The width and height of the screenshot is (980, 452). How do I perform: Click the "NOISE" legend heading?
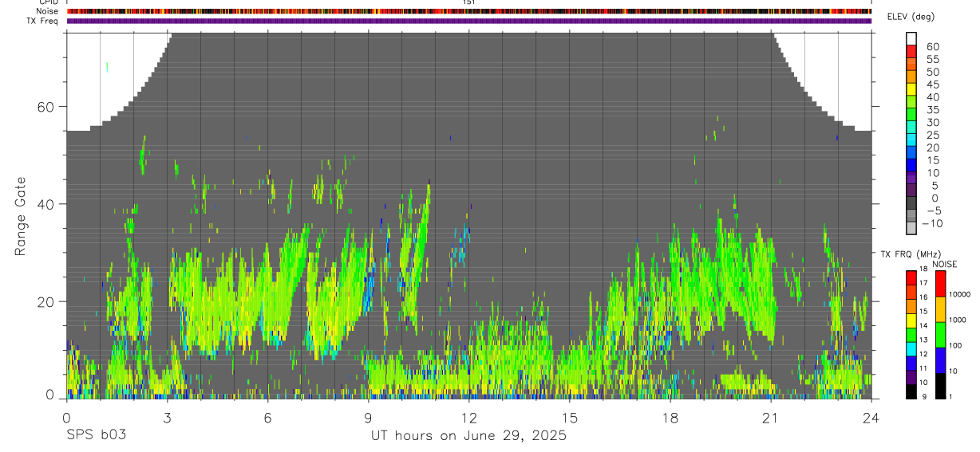pyautogui.click(x=945, y=264)
